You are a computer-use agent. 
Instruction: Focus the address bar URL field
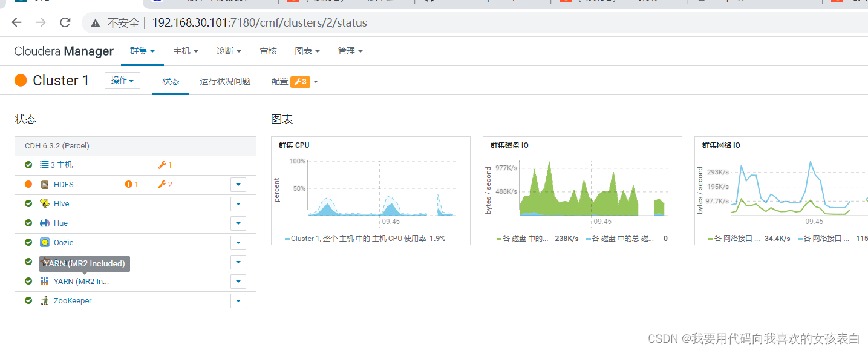pyautogui.click(x=260, y=23)
